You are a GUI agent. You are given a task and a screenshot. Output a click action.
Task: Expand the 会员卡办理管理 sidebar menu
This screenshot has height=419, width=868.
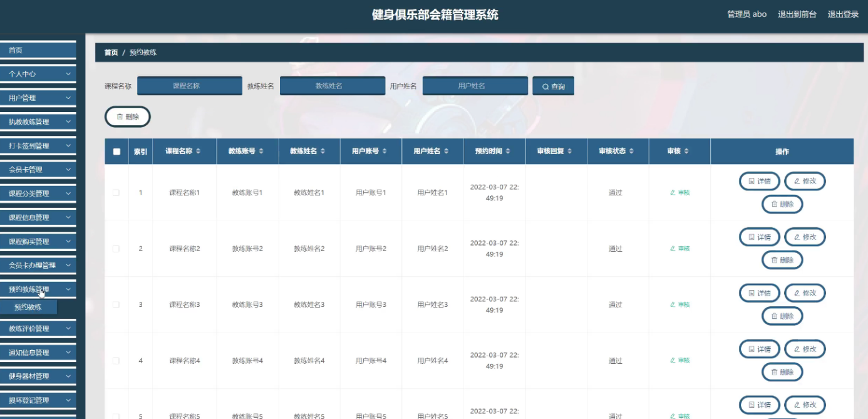pyautogui.click(x=38, y=266)
